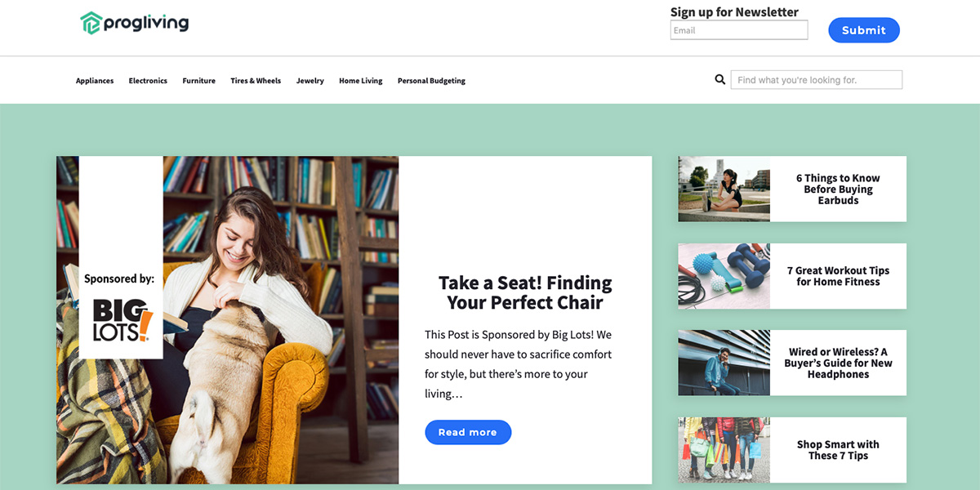Open '6 Things to Know Before Buying Earbuds'

[x=838, y=189]
